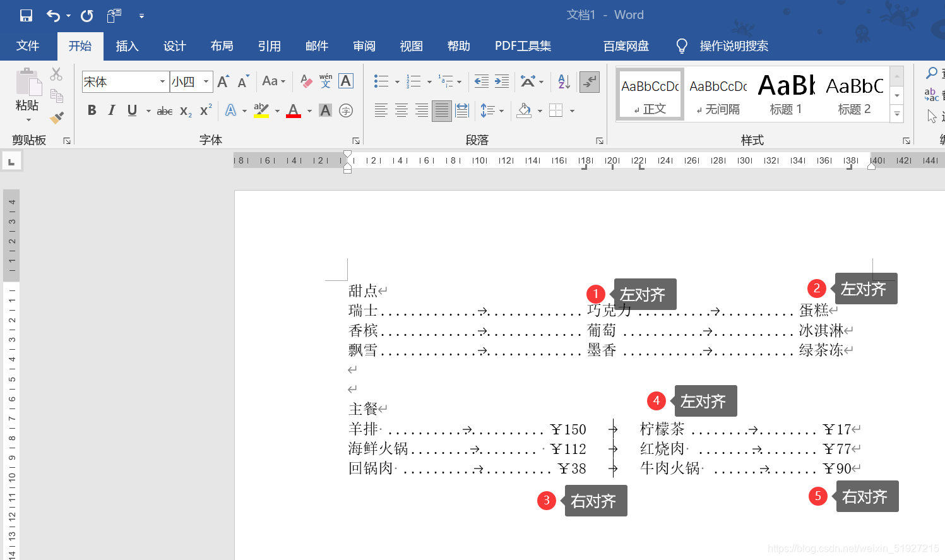Switch to the 插入 ribbon tab
The height and width of the screenshot is (560, 945).
(127, 45)
